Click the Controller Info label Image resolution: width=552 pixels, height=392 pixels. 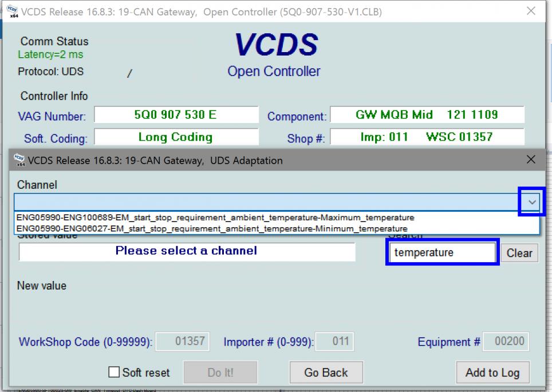(x=54, y=96)
